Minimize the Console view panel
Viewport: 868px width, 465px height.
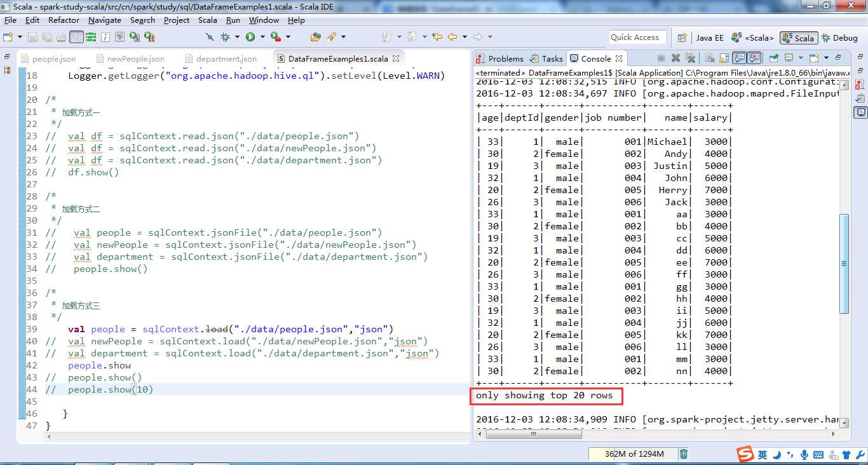(x=838, y=58)
